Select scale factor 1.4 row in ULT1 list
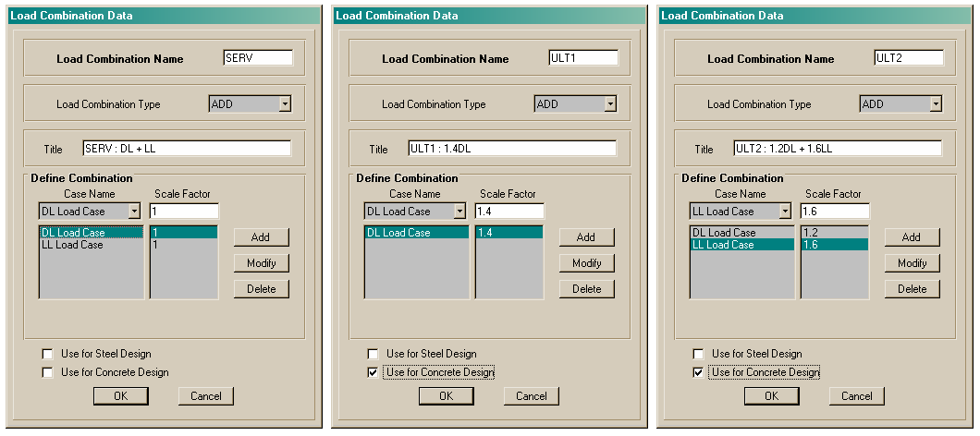980x436 pixels. click(509, 233)
